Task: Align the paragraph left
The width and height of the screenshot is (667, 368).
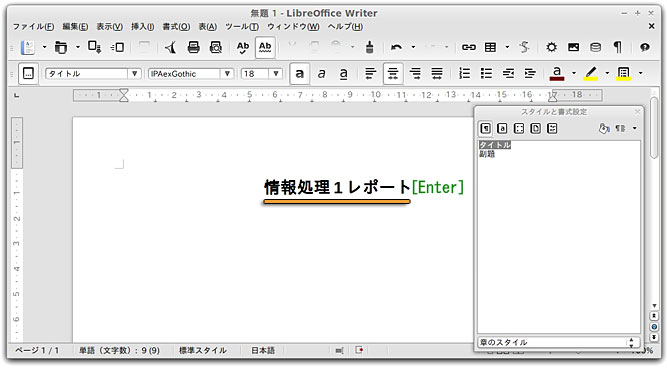Action: (x=371, y=74)
